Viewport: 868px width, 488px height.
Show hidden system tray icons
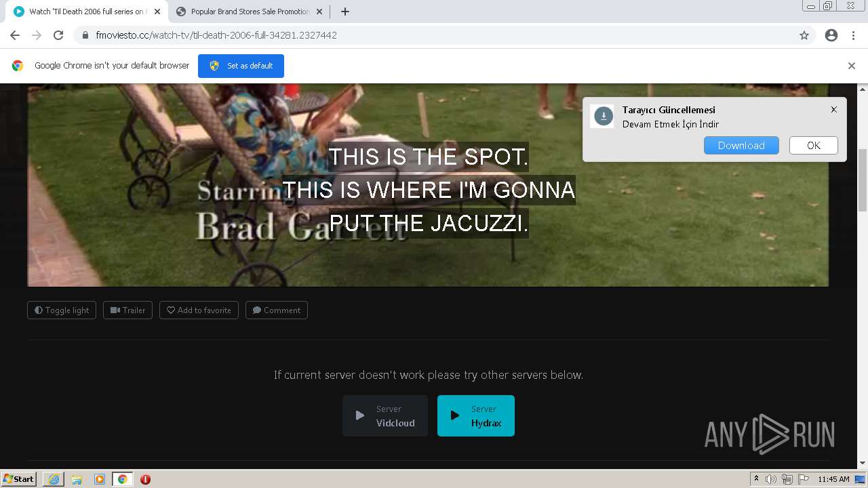pyautogui.click(x=757, y=479)
